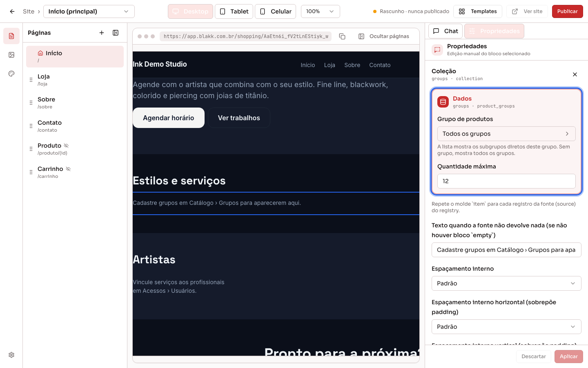Screen dimensions: 588x368
Task: Open the media images icon in left rail
Action: coord(11,55)
